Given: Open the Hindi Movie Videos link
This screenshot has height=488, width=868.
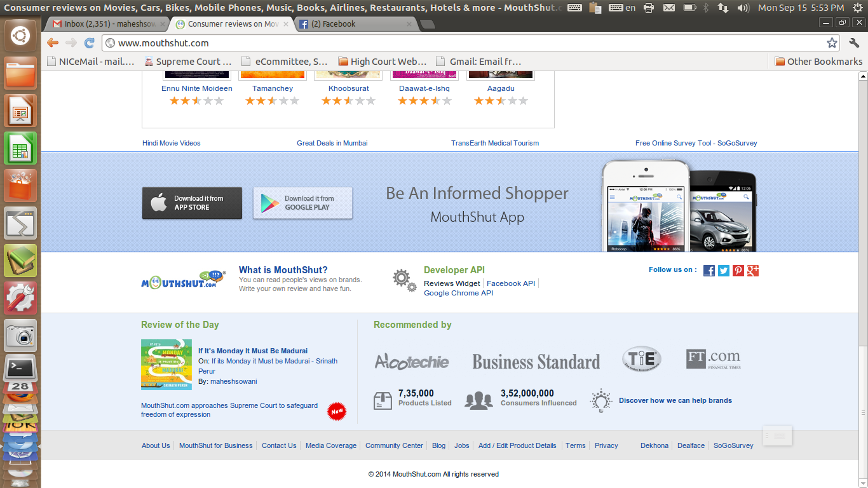Looking at the screenshot, I should (x=172, y=143).
